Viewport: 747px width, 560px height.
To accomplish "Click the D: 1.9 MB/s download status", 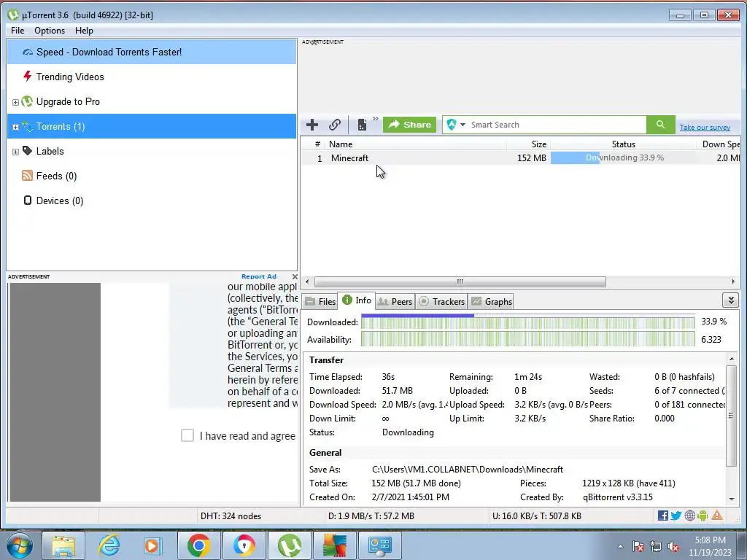I will point(371,516).
